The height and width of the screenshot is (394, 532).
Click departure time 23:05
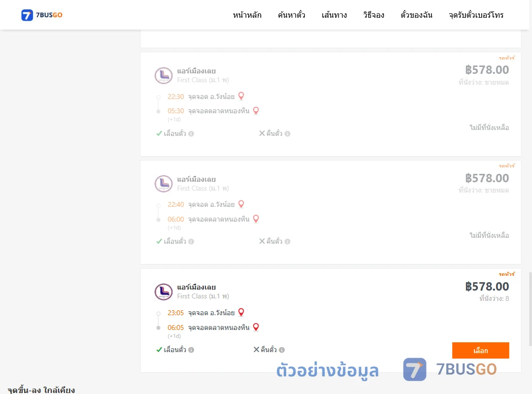pos(176,313)
